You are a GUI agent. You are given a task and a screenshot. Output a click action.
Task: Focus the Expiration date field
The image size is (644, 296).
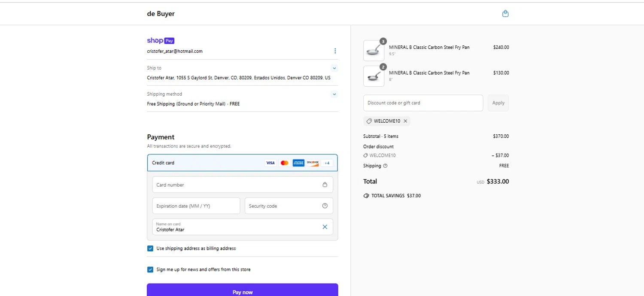(x=196, y=206)
